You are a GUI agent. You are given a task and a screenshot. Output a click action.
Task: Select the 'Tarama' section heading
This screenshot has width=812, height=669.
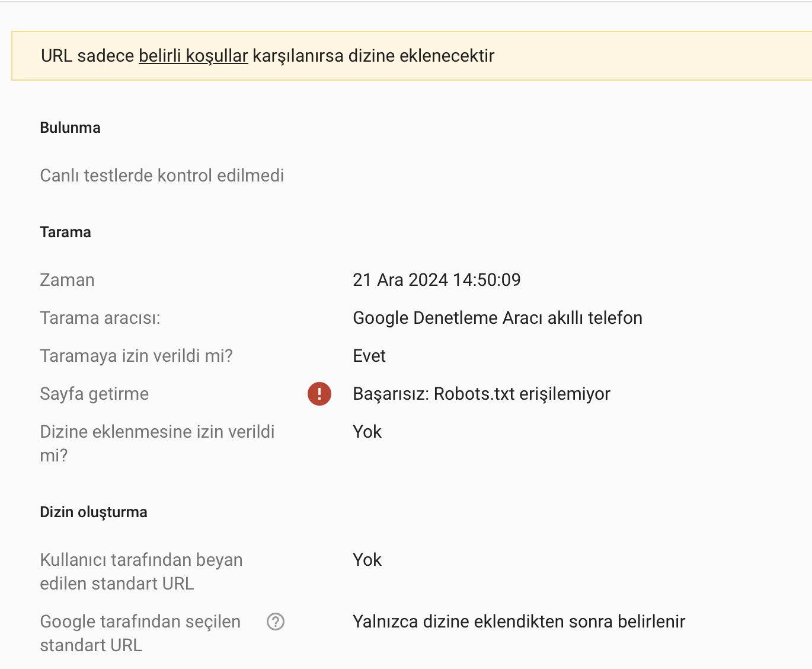65,232
